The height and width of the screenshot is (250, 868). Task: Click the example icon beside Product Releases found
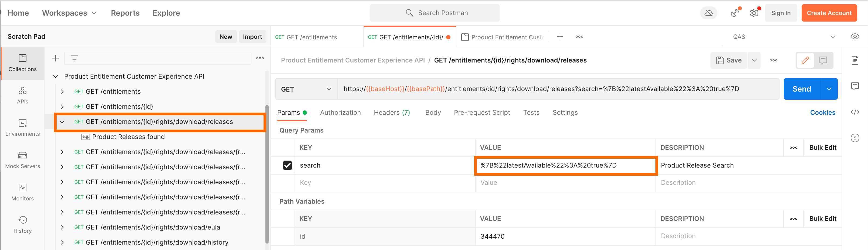[x=86, y=137]
